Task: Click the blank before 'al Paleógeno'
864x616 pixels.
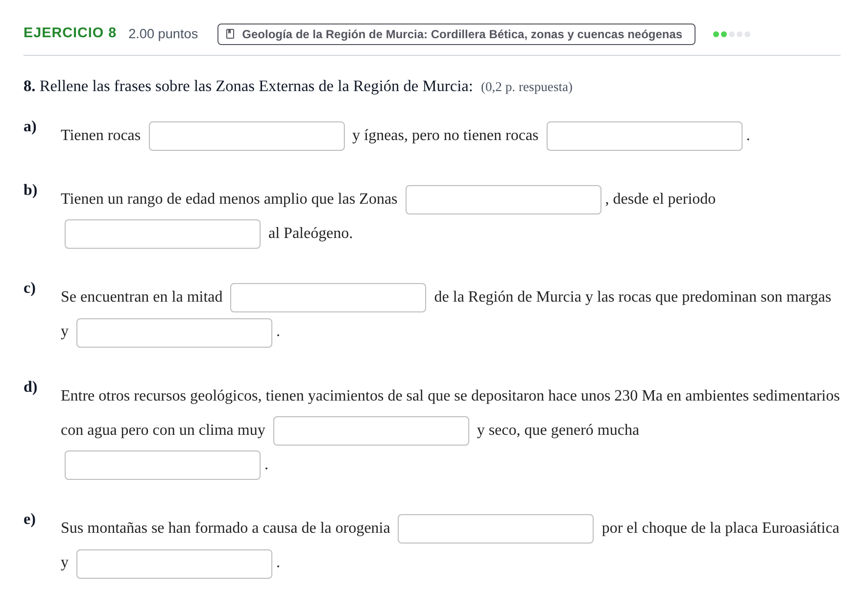Action: coord(163,234)
